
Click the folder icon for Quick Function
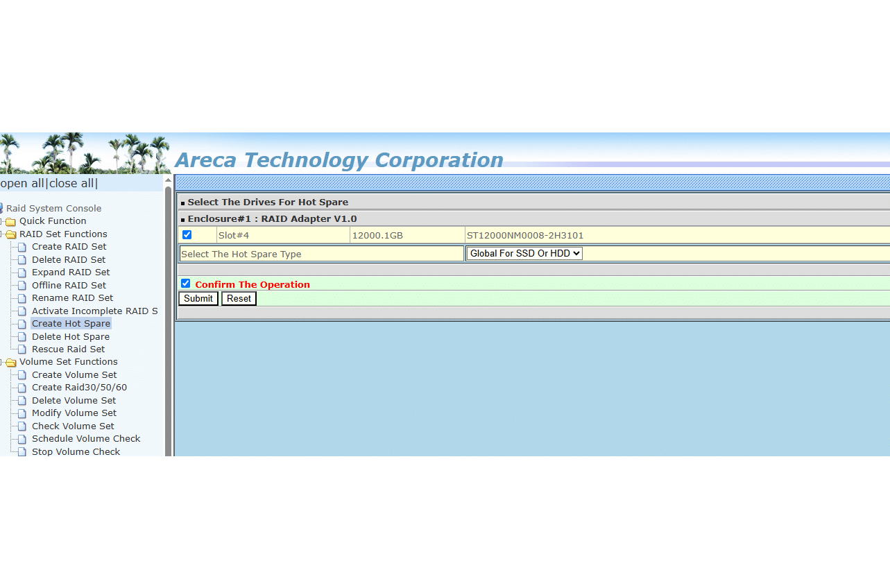tap(10, 222)
